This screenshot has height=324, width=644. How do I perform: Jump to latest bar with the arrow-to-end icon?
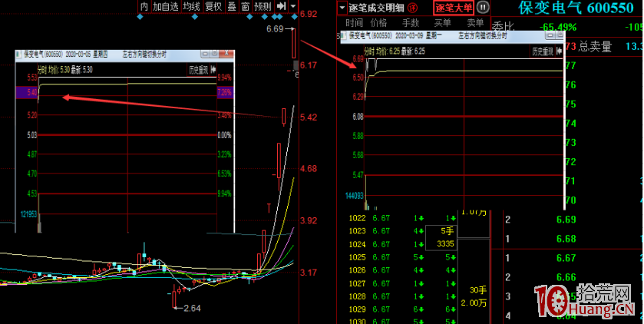282,6
